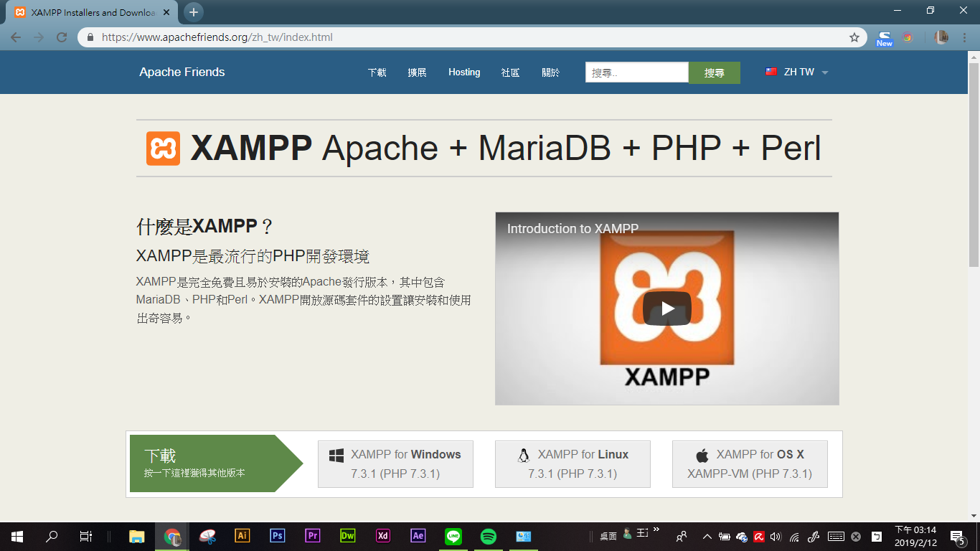Switch to XAMPP Installers browser tab
This screenshot has width=980, height=551.
tap(93, 12)
